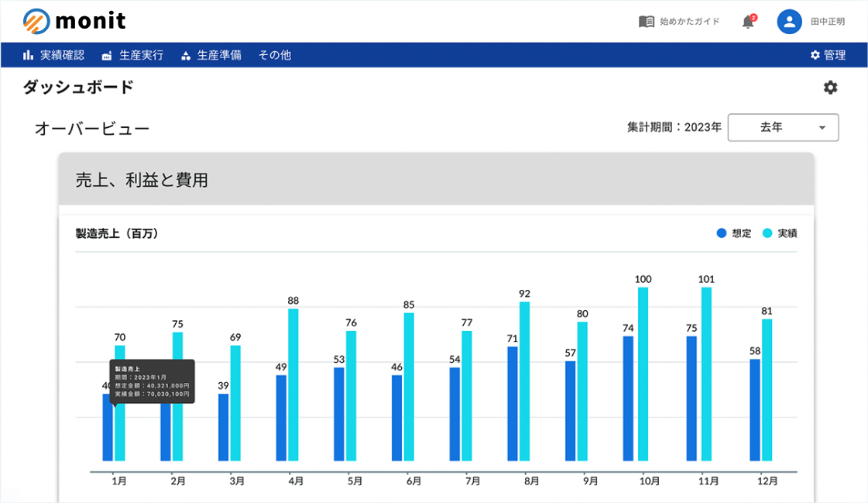The image size is (868, 503).
Task: Click the 管理 gear icon
Action: pos(815,55)
